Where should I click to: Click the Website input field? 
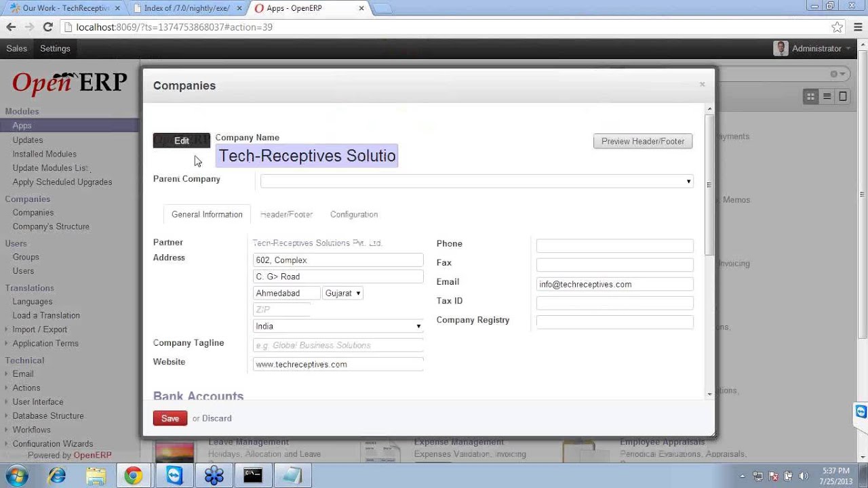[338, 364]
